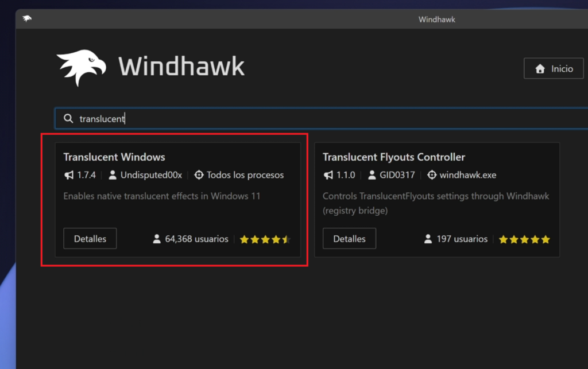Click description Controls TranslucentFlyouts settings
The image size is (588, 369).
(x=436, y=203)
